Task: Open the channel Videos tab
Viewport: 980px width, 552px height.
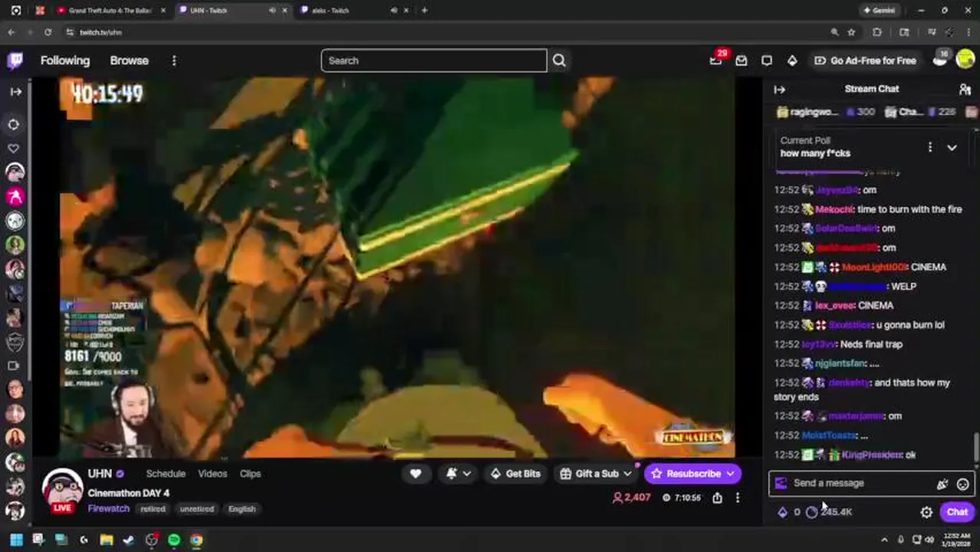Action: (x=212, y=474)
